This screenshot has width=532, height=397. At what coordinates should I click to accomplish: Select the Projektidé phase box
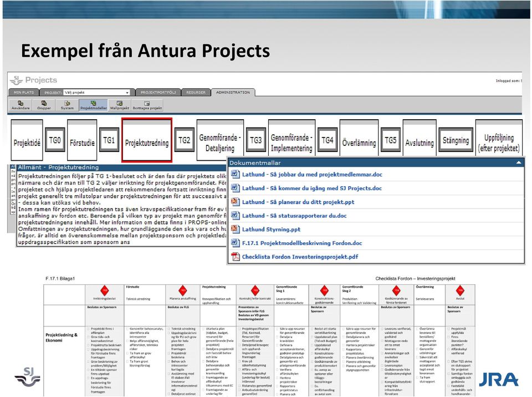[x=27, y=140]
